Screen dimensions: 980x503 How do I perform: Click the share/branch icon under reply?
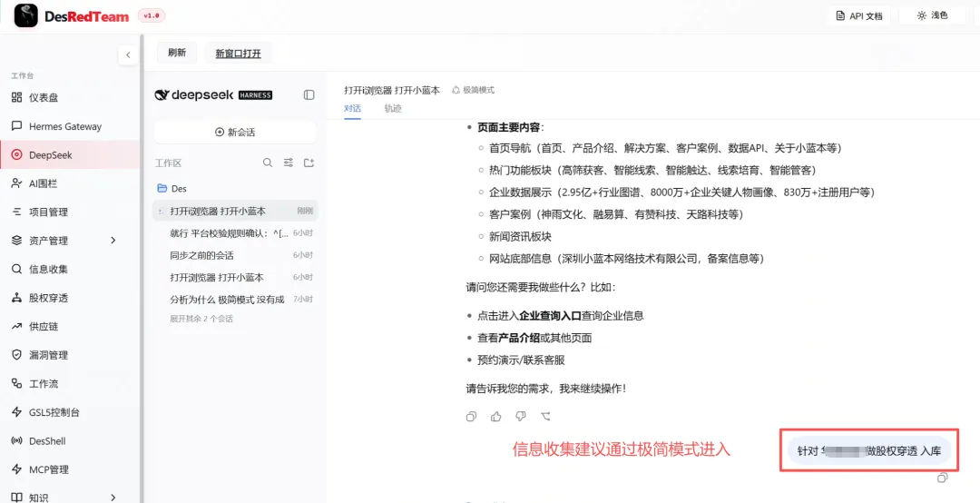[545, 416]
